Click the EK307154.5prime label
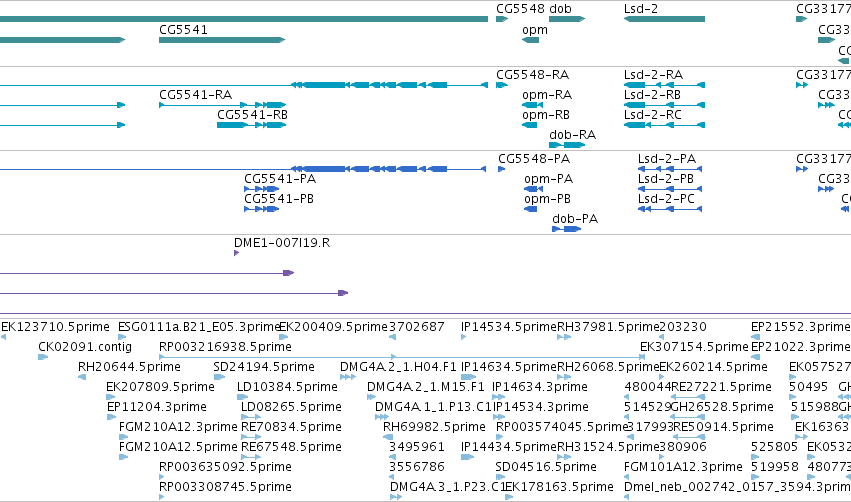The height and width of the screenshot is (502, 851). coord(694,347)
